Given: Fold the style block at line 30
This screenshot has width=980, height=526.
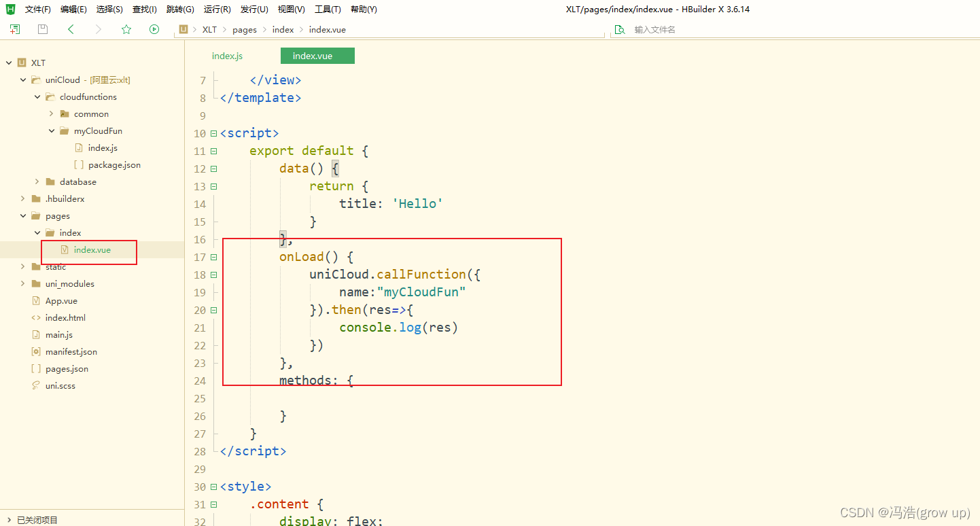Looking at the screenshot, I should (x=214, y=487).
